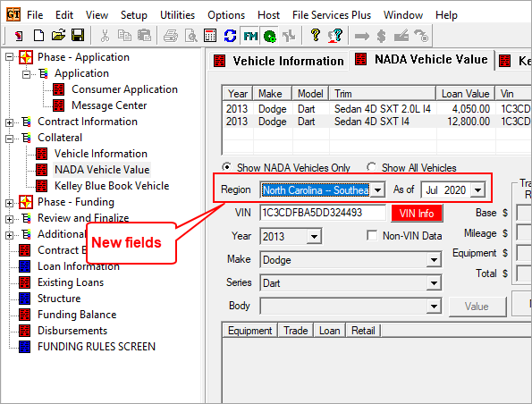Toggle the FM toolbar button
This screenshot has width=532, height=404.
click(x=250, y=35)
